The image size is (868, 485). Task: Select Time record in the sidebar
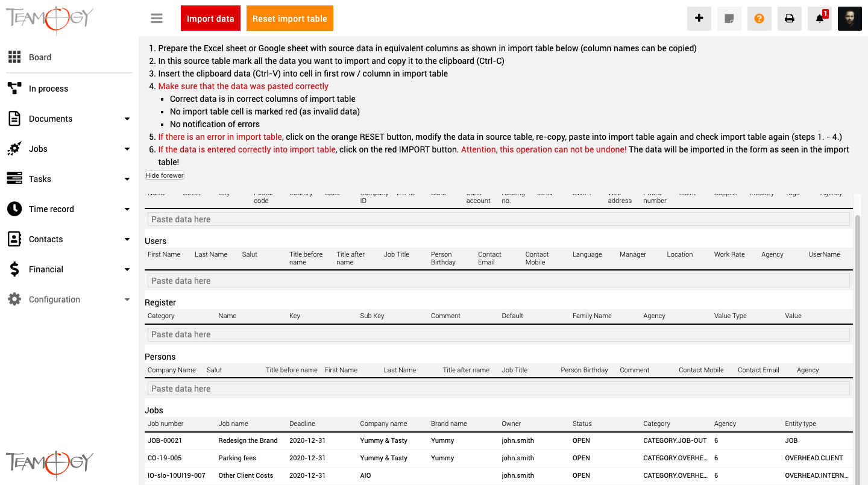tap(51, 209)
